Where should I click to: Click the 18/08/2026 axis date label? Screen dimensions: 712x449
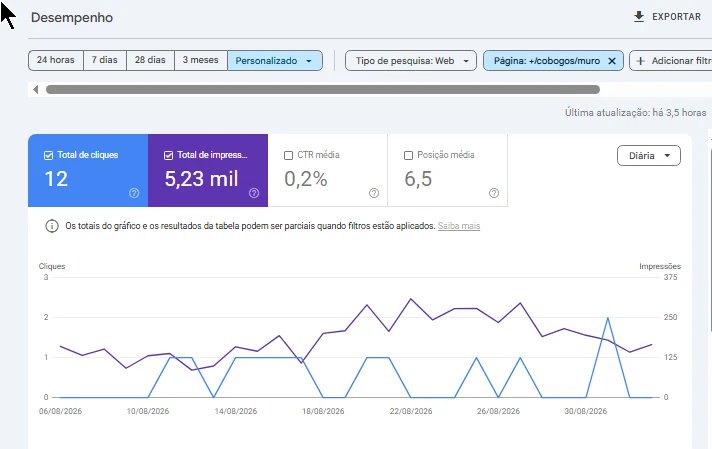pos(323,411)
